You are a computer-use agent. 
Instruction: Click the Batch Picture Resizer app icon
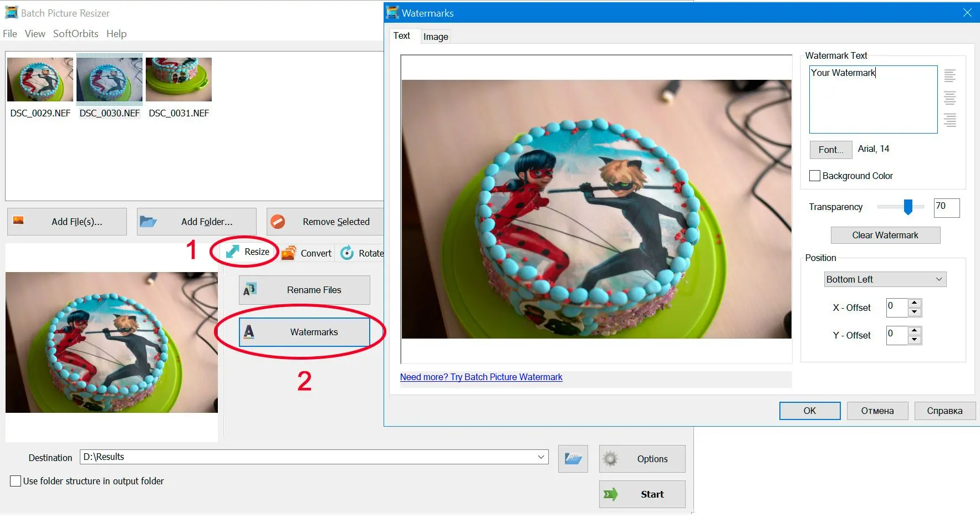11,12
